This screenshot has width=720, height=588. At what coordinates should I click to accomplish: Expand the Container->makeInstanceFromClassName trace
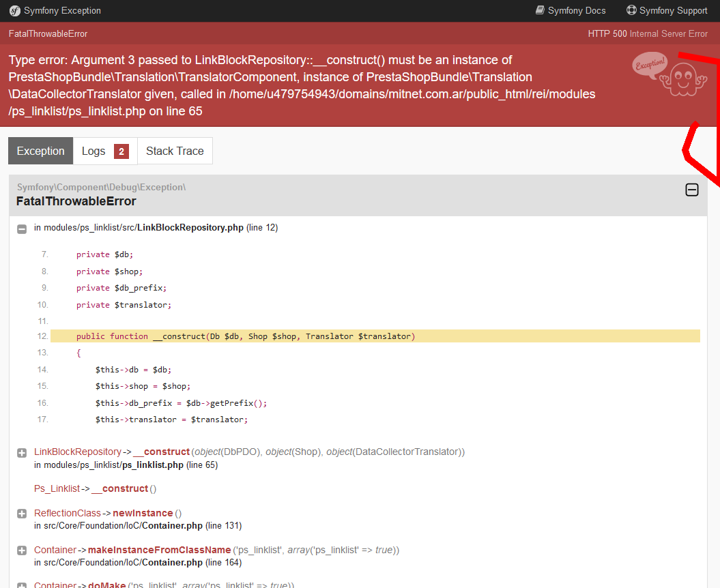tap(22, 550)
